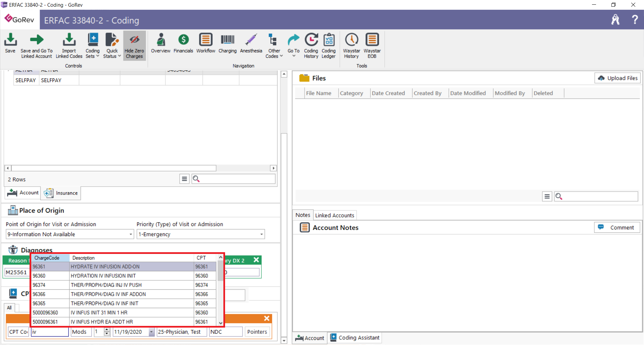
Task: Click the SELFPAY insurance row
Action: 145,80
